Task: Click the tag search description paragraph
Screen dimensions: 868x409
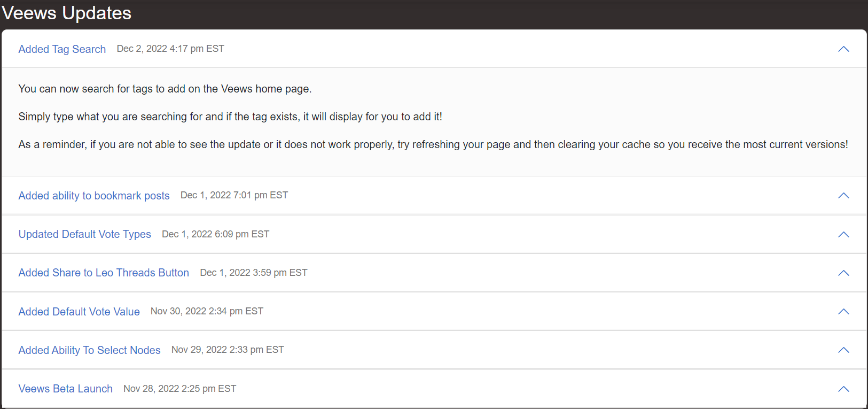Action: coord(165,89)
